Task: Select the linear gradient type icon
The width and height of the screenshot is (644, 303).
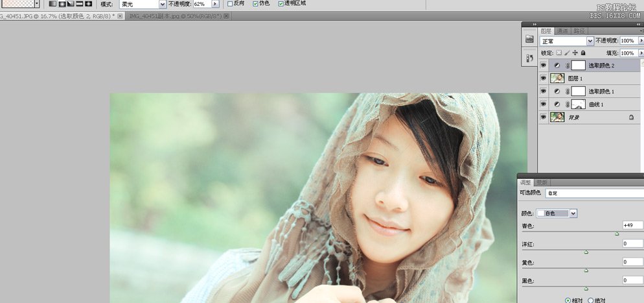Action: (52, 4)
